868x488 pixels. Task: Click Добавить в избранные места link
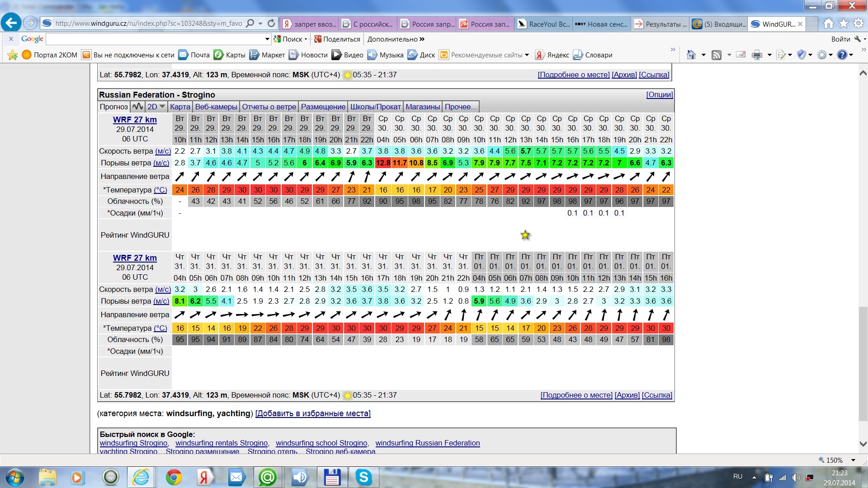point(313,413)
